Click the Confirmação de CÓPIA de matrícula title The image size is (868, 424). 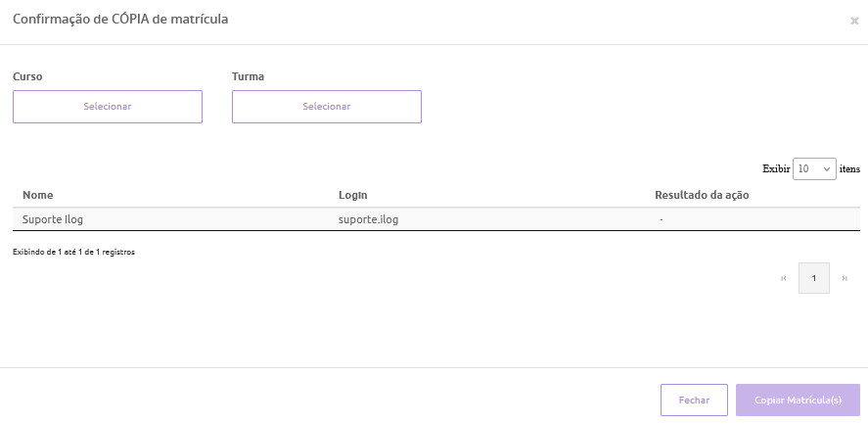pyautogui.click(x=120, y=19)
